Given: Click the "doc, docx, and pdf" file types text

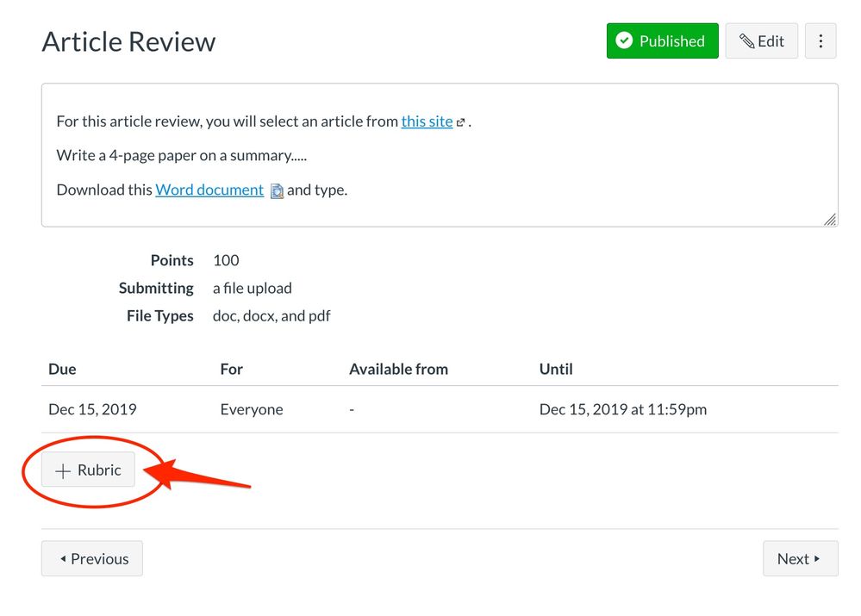Looking at the screenshot, I should tap(271, 316).
